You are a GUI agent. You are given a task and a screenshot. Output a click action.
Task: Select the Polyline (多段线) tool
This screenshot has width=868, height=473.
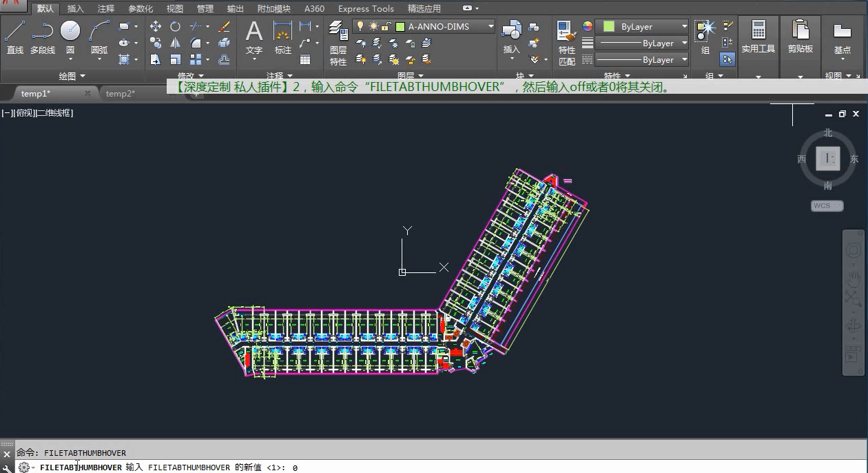point(43,37)
